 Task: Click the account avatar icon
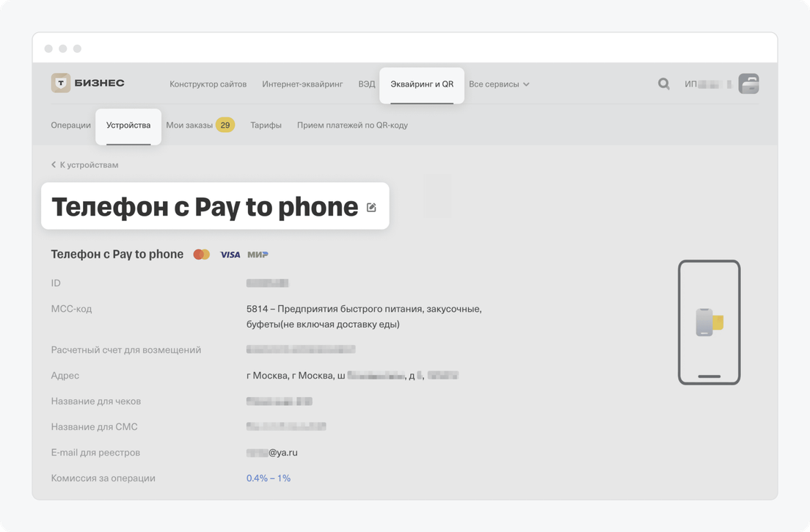point(748,84)
